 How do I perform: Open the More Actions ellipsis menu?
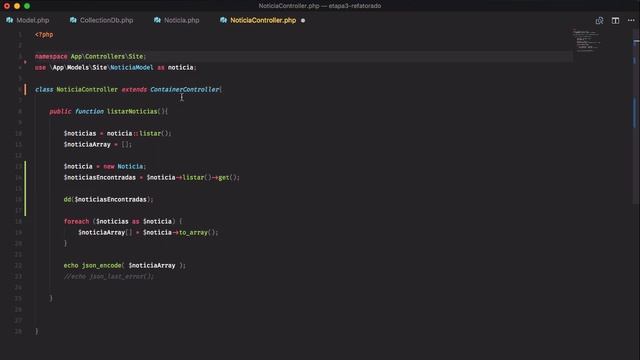[631, 20]
